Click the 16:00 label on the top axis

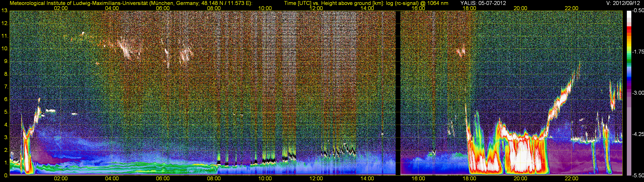418,8
